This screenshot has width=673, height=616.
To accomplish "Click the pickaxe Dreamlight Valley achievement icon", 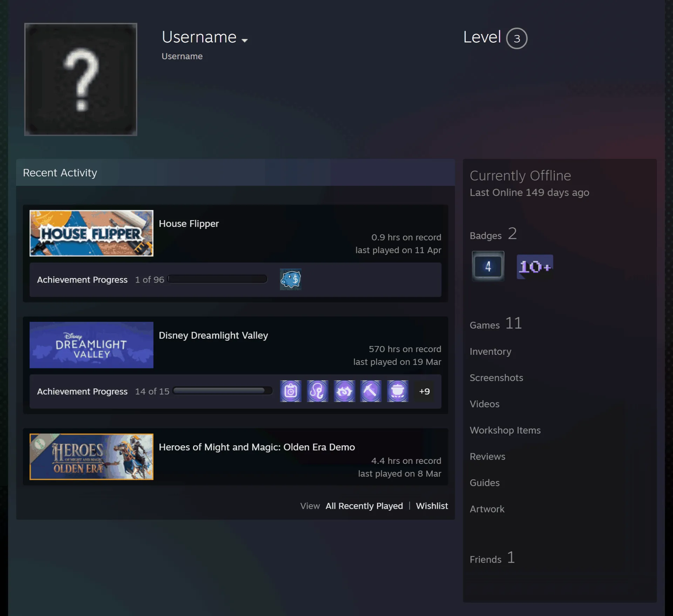I will 371,391.
